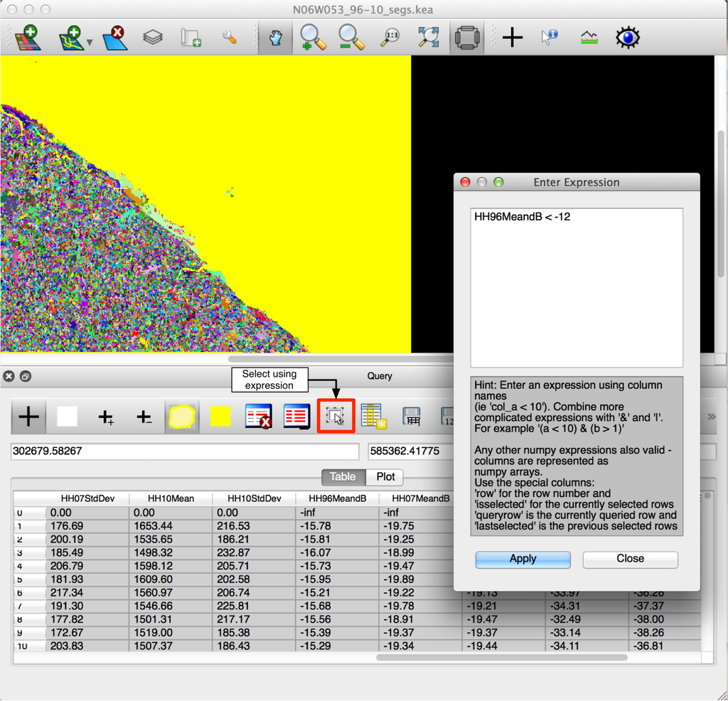Undock the Query panel float button
This screenshot has height=701, width=728.
(25, 376)
